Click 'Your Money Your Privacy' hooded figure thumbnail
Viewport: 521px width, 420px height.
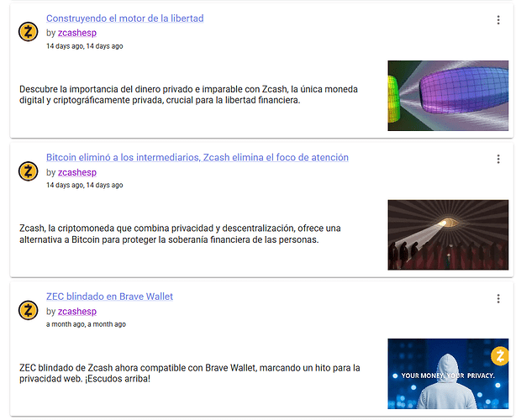[x=448, y=374]
